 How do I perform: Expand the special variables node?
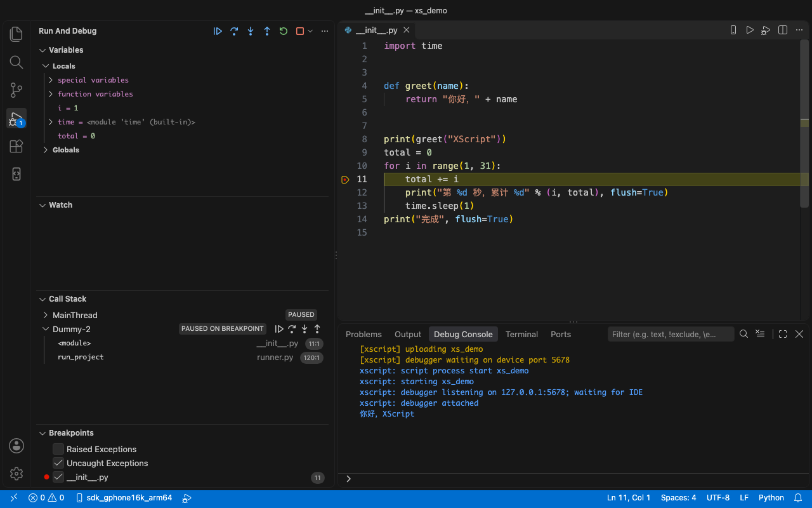pos(51,80)
